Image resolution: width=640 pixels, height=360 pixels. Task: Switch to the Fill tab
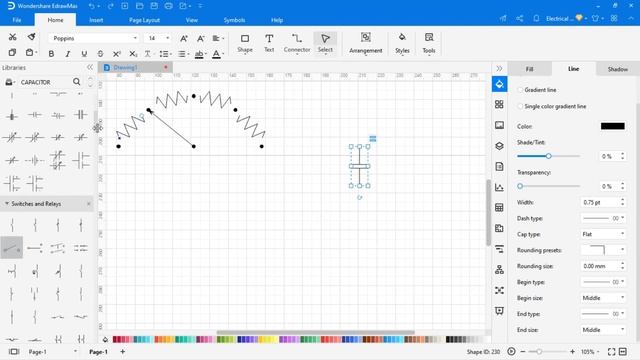529,69
